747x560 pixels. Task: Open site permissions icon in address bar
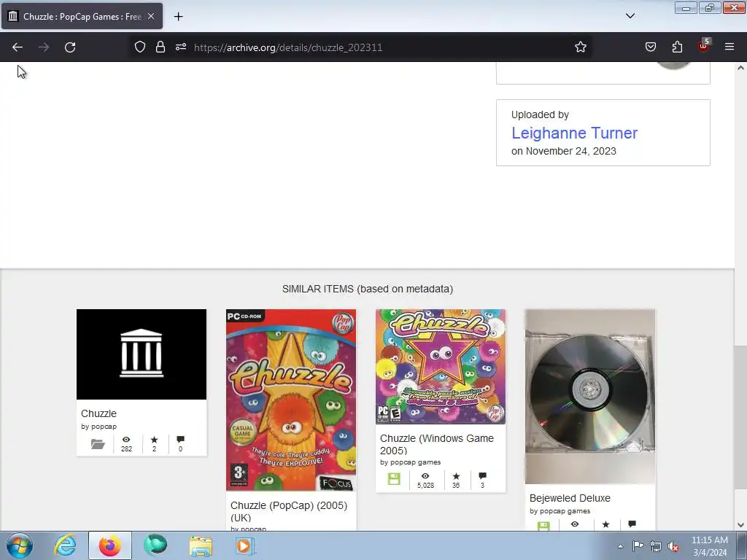(181, 47)
